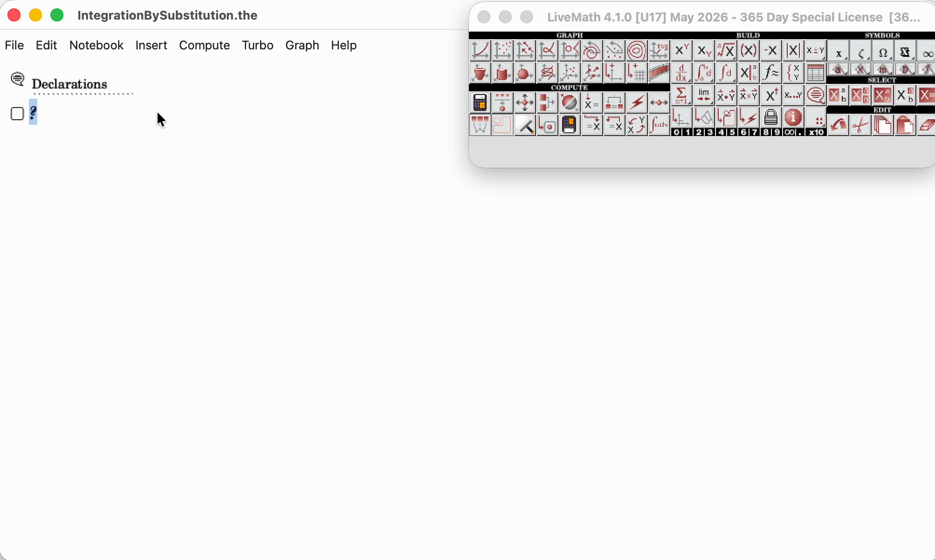Screen dimensions: 935x560
Task: Click the red info 'i' icon
Action: (793, 117)
